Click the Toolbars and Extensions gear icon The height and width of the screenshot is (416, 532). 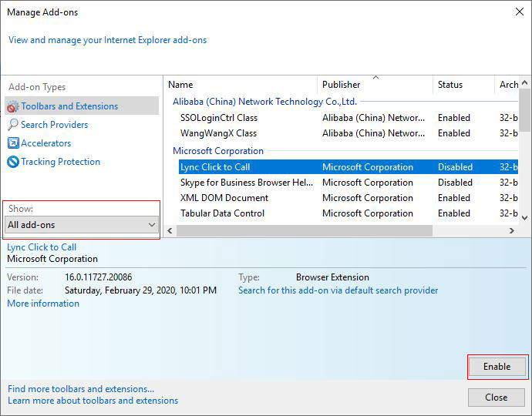click(12, 106)
